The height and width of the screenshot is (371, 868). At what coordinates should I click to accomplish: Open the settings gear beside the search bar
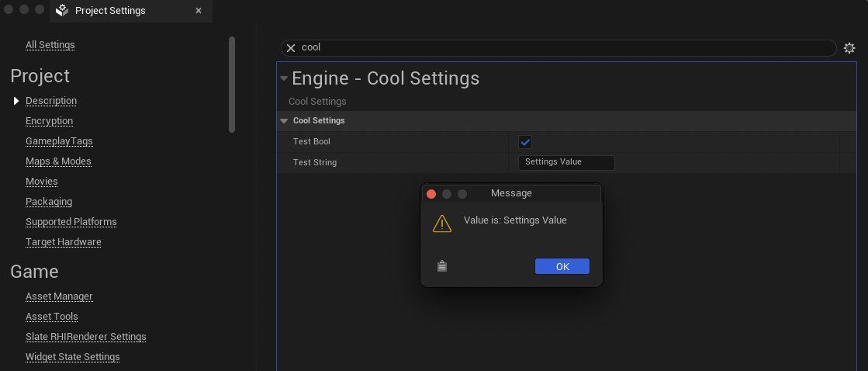tap(849, 48)
